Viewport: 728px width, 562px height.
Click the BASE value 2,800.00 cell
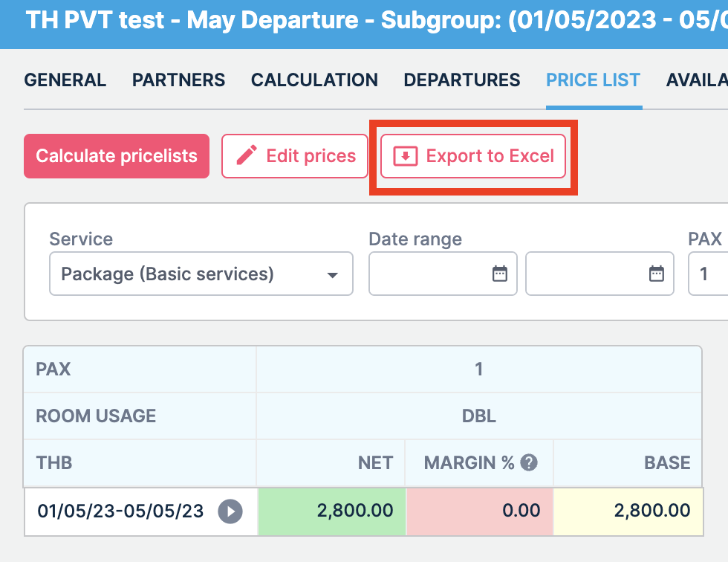628,511
